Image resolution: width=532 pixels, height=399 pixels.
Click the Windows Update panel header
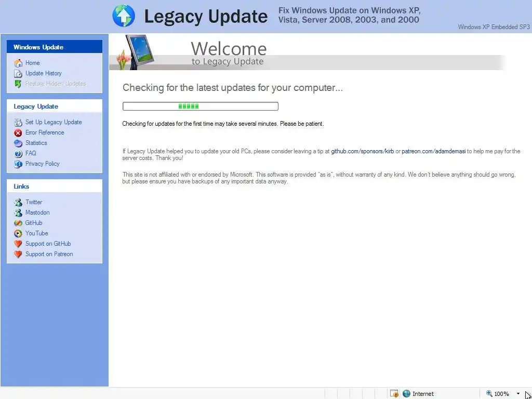[x=55, y=47]
